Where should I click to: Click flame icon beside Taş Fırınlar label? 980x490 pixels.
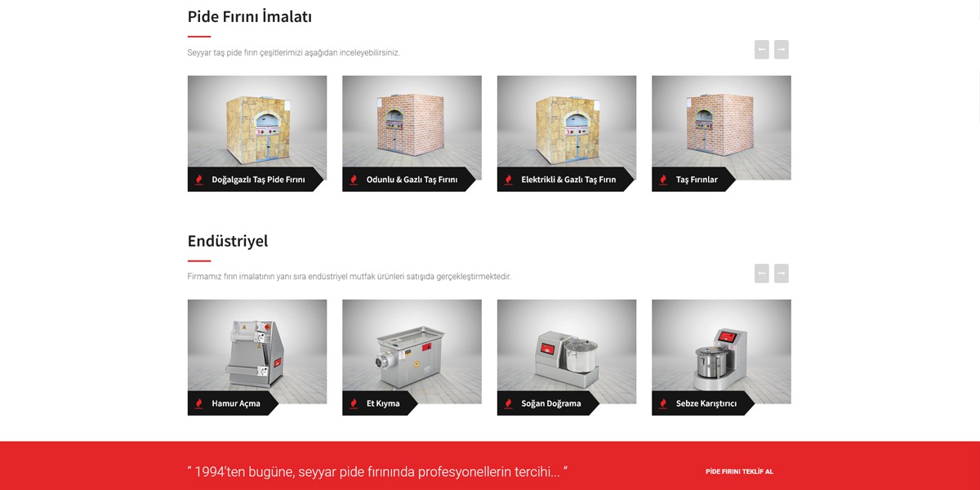(662, 180)
